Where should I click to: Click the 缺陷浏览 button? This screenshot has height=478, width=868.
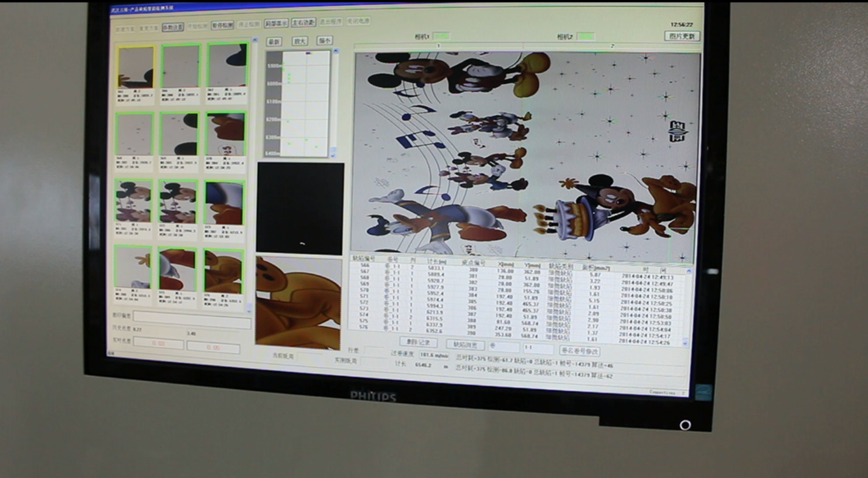pos(465,345)
